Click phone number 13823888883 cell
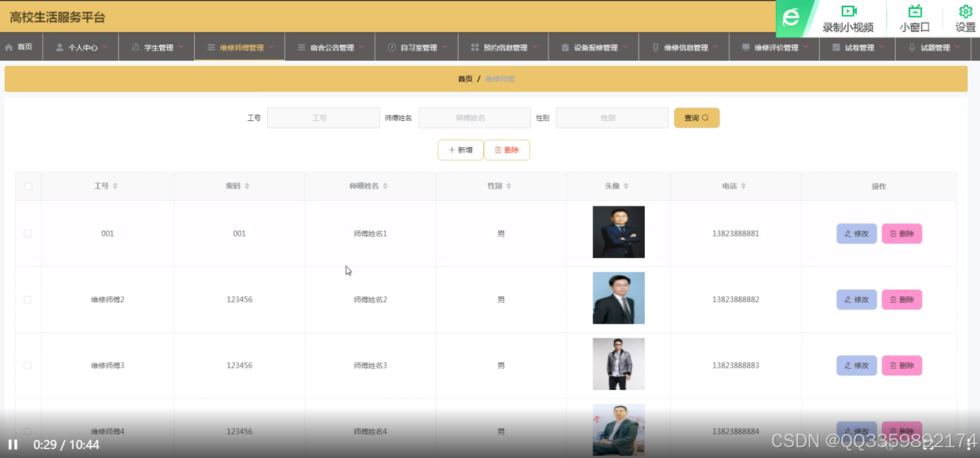Viewport: 980px width, 458px height. coord(736,365)
